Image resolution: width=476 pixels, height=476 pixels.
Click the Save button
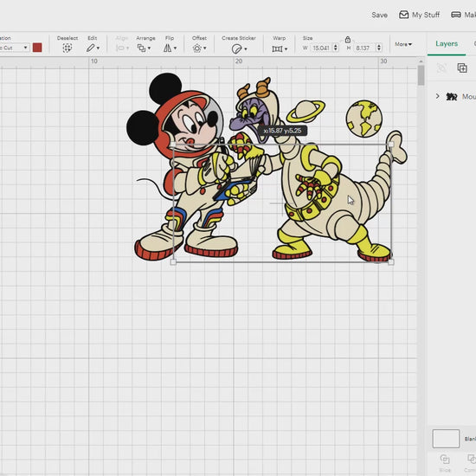click(x=379, y=15)
